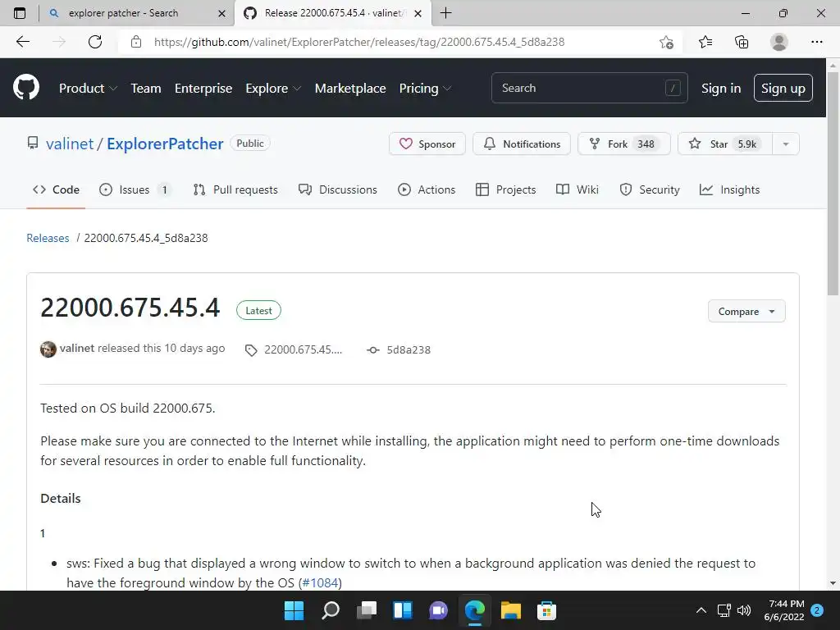Click valinet's avatar picture
Image resolution: width=840 pixels, height=630 pixels.
[48, 349]
